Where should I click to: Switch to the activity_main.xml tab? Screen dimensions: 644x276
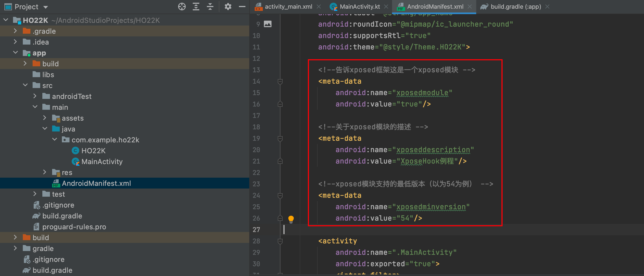coord(288,7)
